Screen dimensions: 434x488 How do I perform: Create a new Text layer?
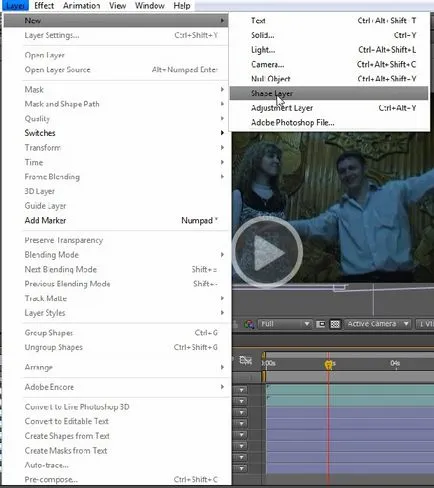point(329,21)
